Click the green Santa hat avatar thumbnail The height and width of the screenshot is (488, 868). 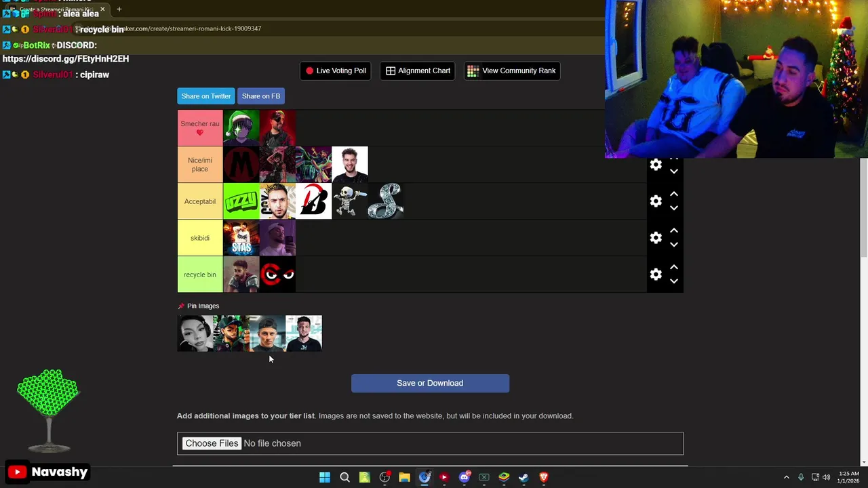tap(241, 128)
